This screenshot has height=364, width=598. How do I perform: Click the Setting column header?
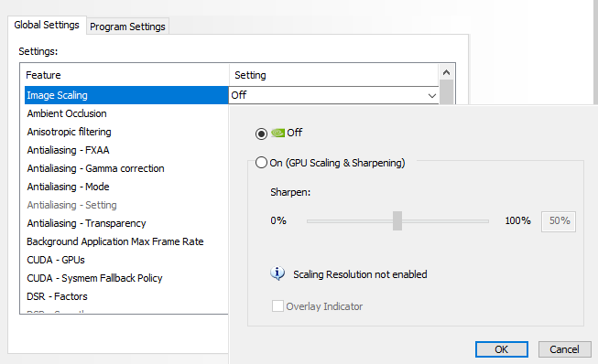tap(334, 75)
